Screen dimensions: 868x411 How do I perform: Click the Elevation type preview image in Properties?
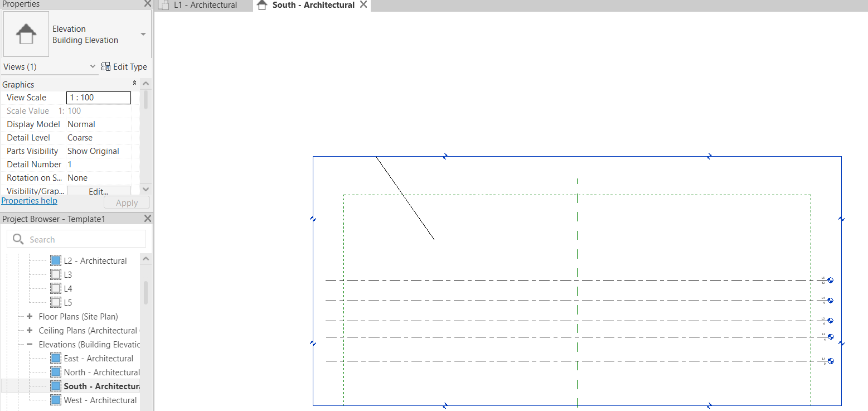click(x=26, y=33)
